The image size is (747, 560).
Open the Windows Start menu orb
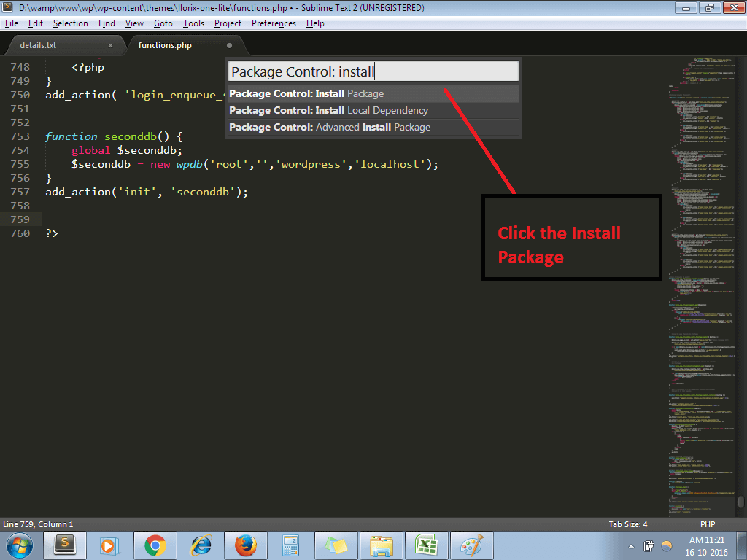tap(20, 545)
